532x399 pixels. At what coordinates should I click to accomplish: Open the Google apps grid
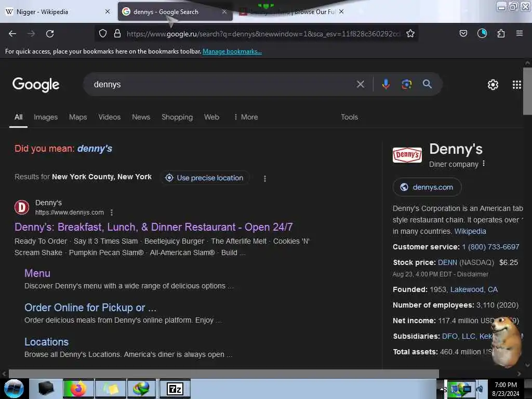coord(517,85)
